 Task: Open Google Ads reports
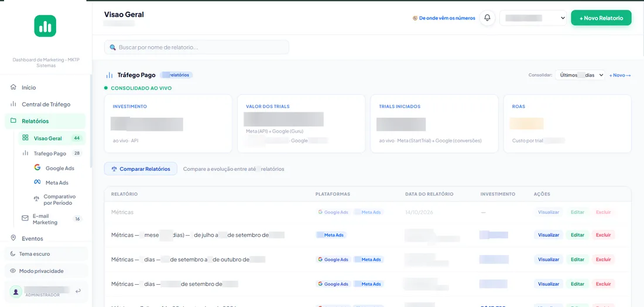(57, 168)
